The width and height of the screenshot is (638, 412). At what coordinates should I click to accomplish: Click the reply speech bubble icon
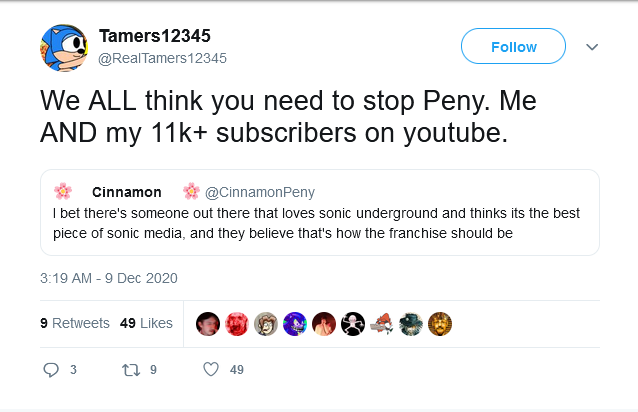(x=52, y=369)
